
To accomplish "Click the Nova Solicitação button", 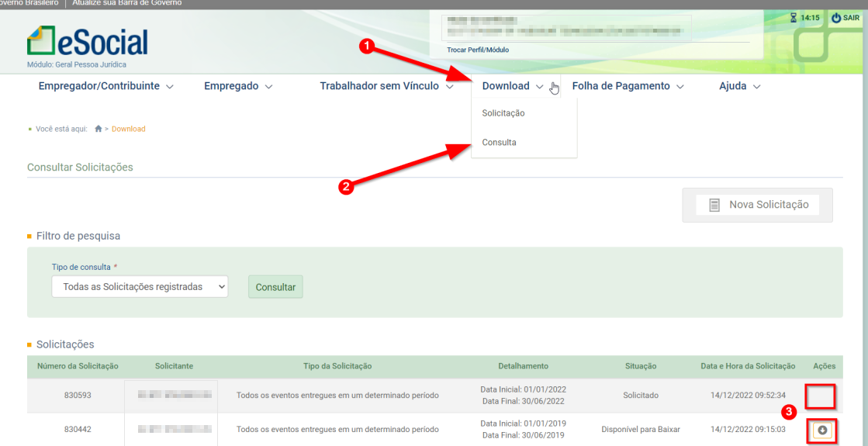I will (x=757, y=205).
